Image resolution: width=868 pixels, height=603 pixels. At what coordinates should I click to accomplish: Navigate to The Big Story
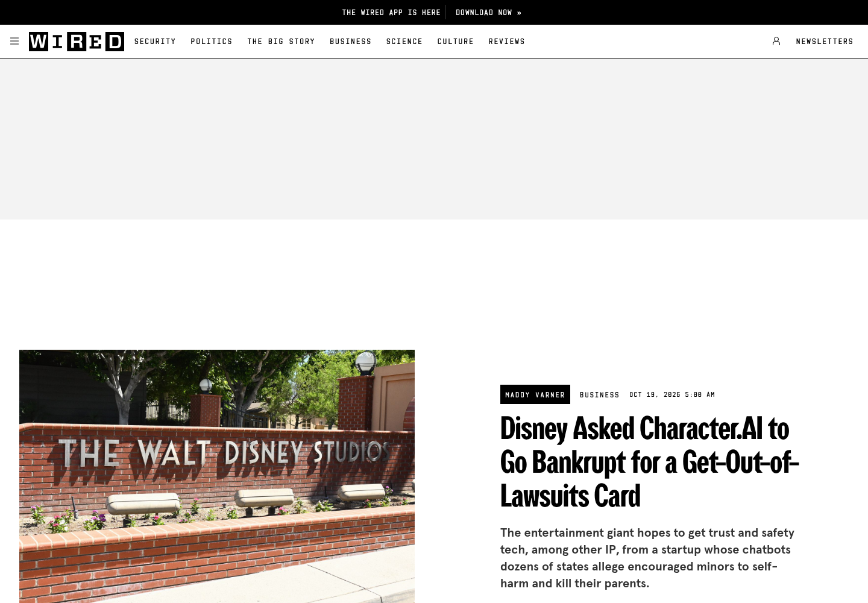tap(281, 42)
